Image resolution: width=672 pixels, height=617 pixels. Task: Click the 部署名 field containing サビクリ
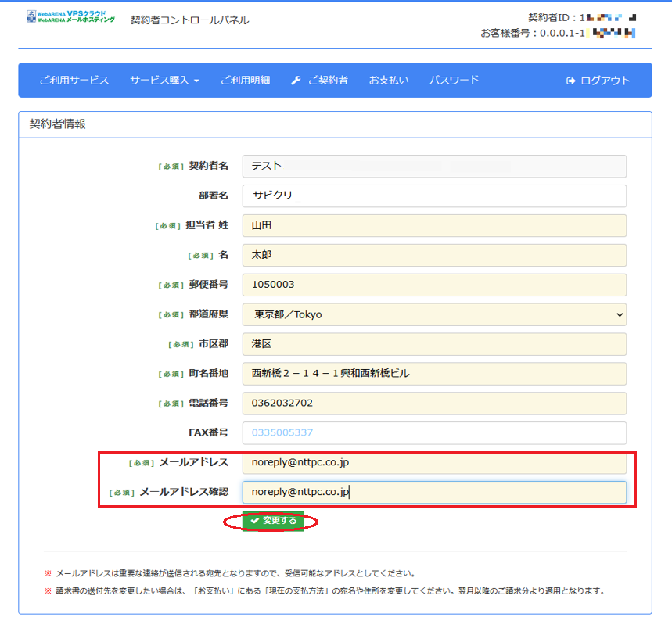coord(434,196)
